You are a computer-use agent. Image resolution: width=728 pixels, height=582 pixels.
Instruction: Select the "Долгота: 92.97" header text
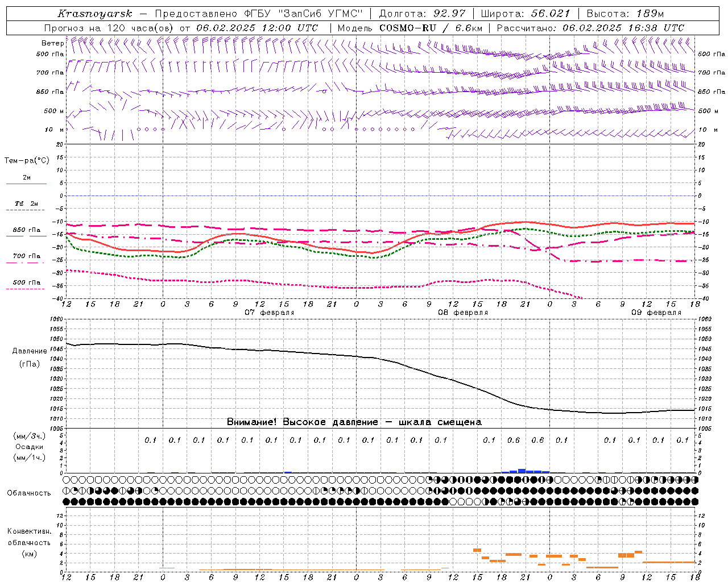[422, 14]
